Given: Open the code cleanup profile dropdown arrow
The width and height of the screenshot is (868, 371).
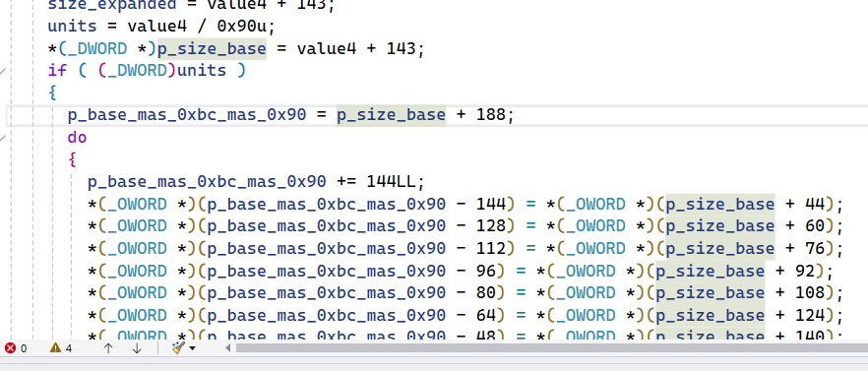Looking at the screenshot, I should [193, 348].
